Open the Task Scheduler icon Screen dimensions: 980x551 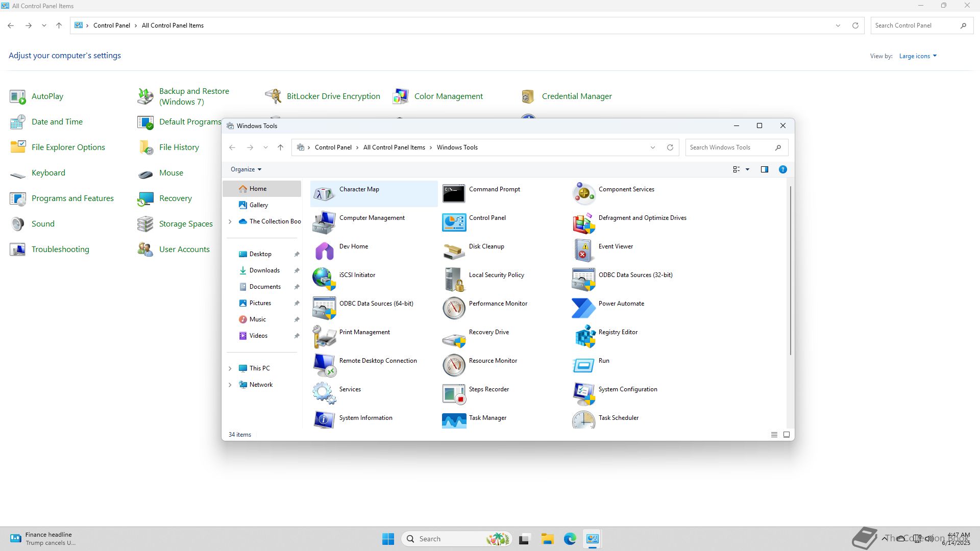point(584,420)
